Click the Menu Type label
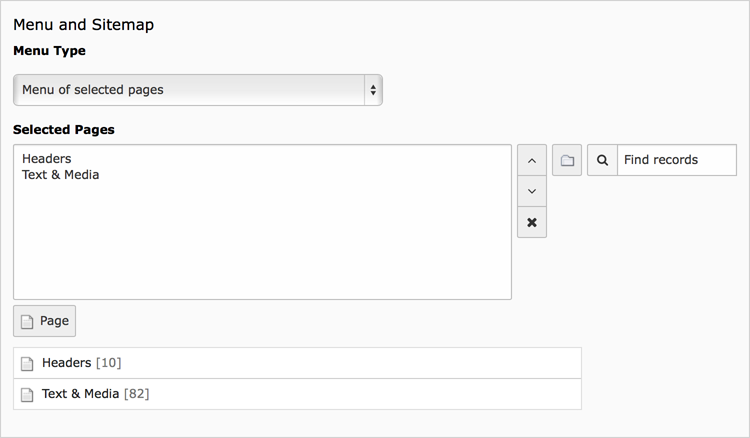Image resolution: width=750 pixels, height=438 pixels. (49, 51)
